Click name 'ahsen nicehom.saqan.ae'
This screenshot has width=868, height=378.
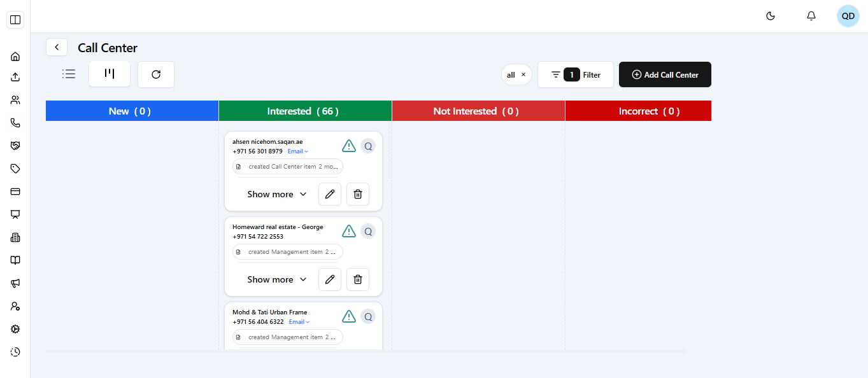[267, 142]
